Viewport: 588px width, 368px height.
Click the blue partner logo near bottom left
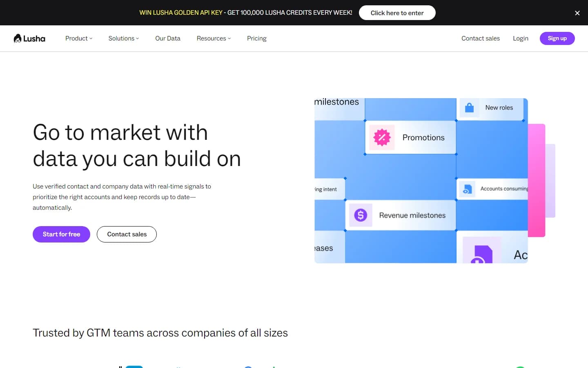pos(134,366)
